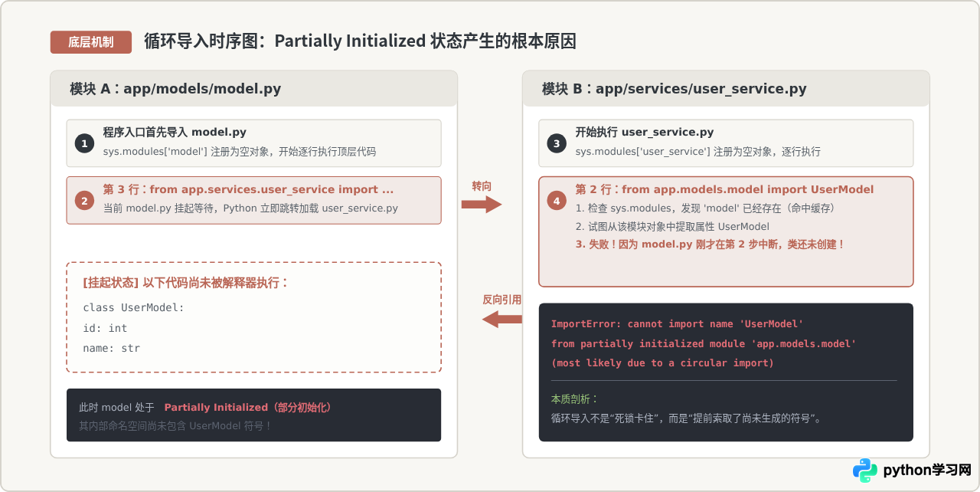The height and width of the screenshot is (492, 980).
Task: Click the code line class UserModel:
Action: tap(134, 308)
